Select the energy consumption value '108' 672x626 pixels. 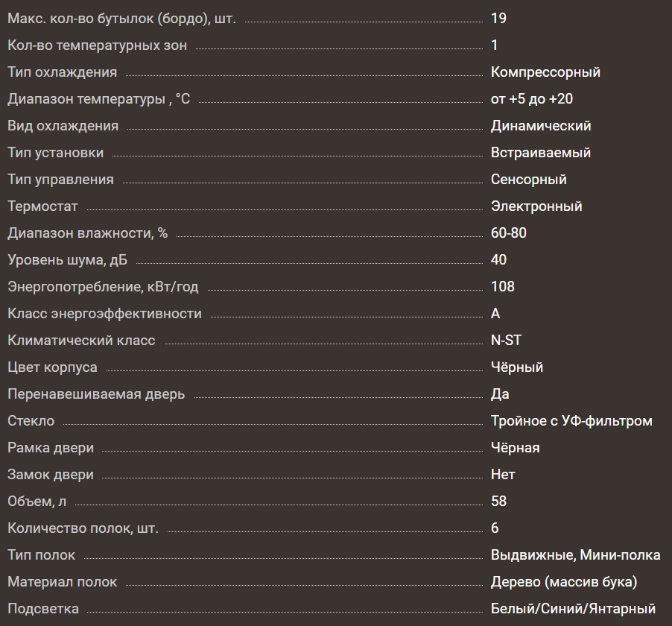tap(502, 287)
